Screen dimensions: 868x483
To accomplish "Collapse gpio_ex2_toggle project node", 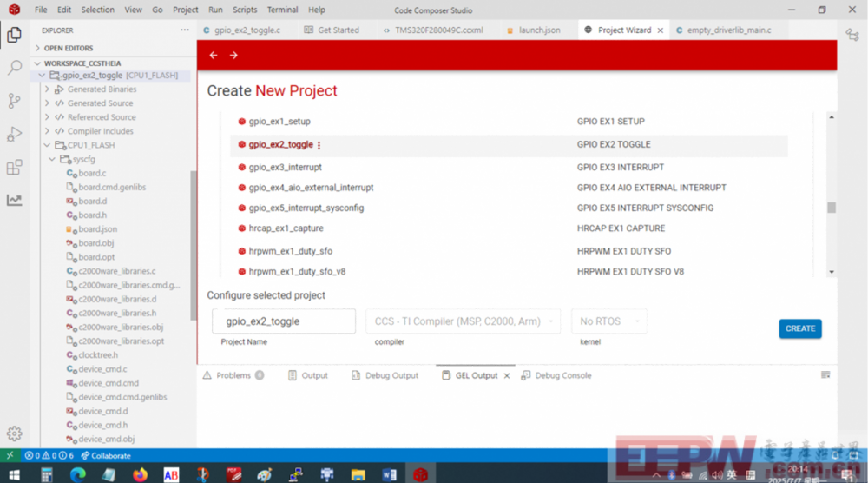I will [x=42, y=76].
